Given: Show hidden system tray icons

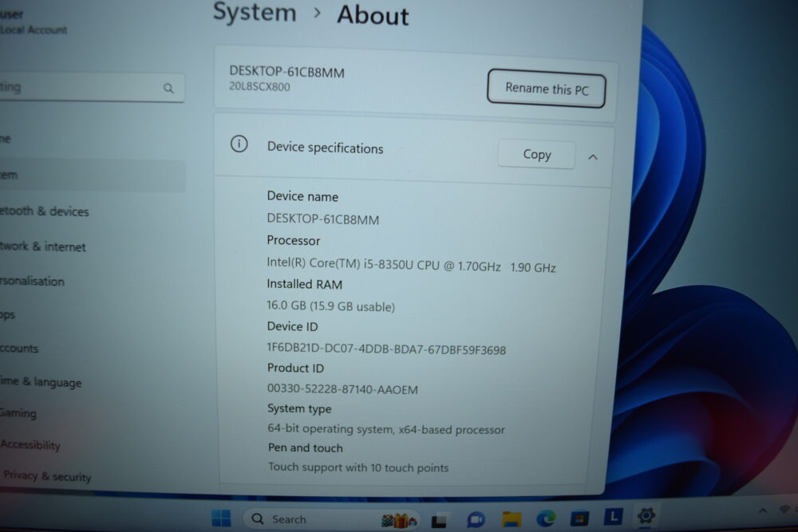Looking at the screenshot, I should [762, 510].
